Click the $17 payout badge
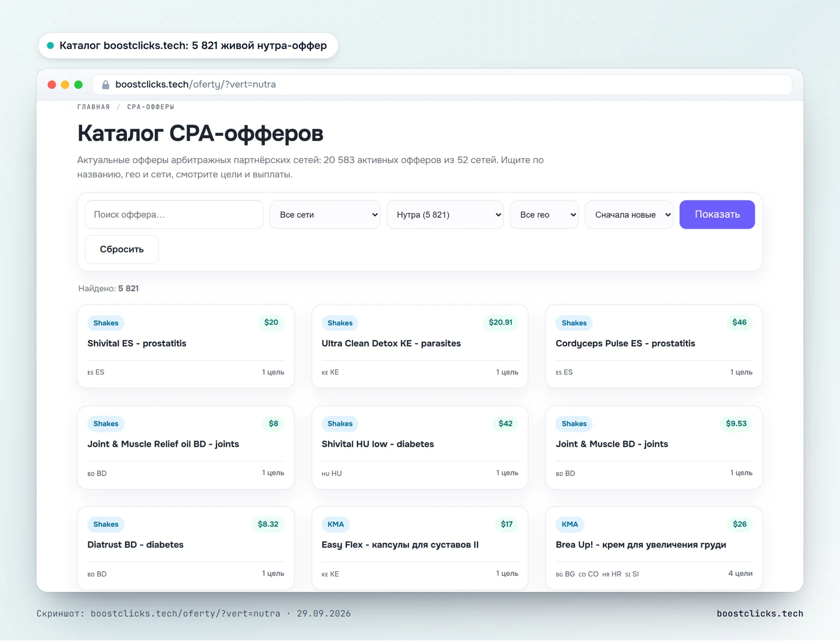Screen dimensions: 840x641 coord(507,524)
